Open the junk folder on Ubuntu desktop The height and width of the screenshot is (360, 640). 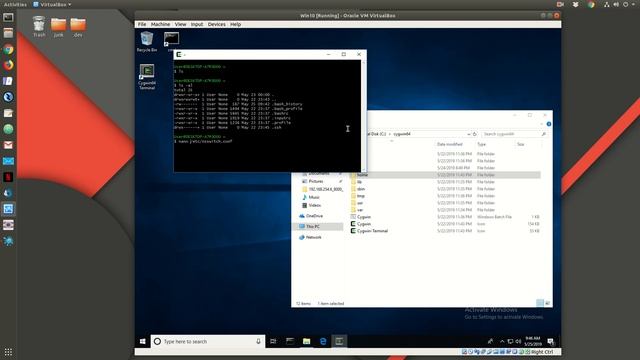coord(58,27)
